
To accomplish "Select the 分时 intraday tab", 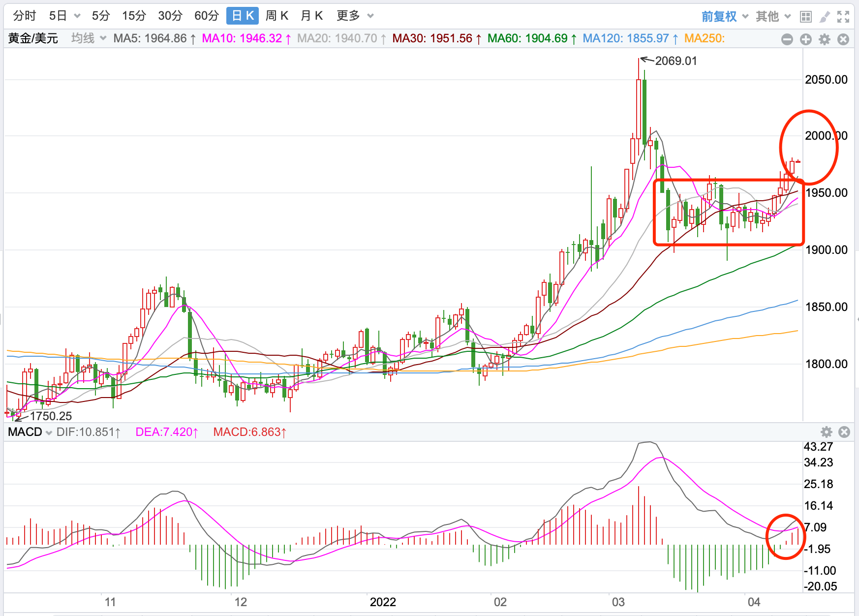I will (x=25, y=16).
